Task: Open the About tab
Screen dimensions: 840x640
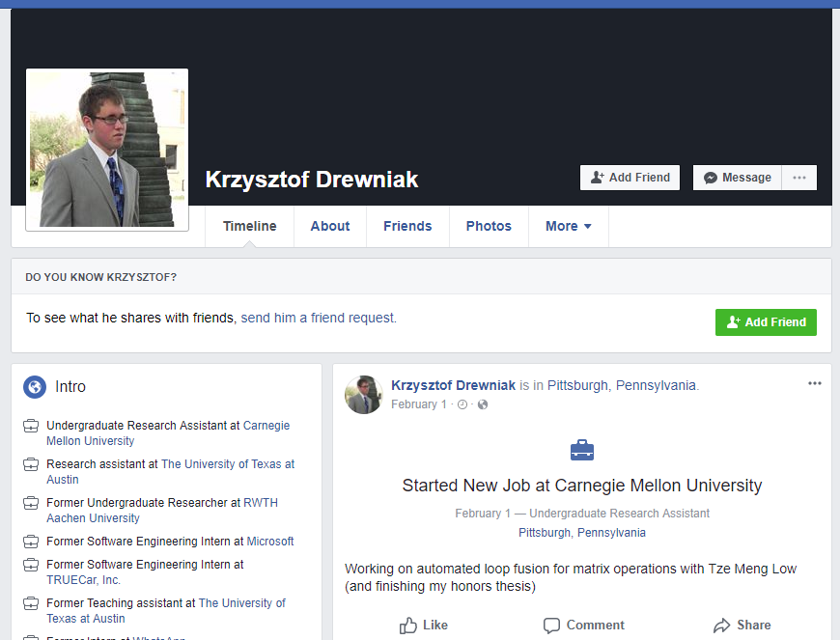Action: click(x=330, y=226)
